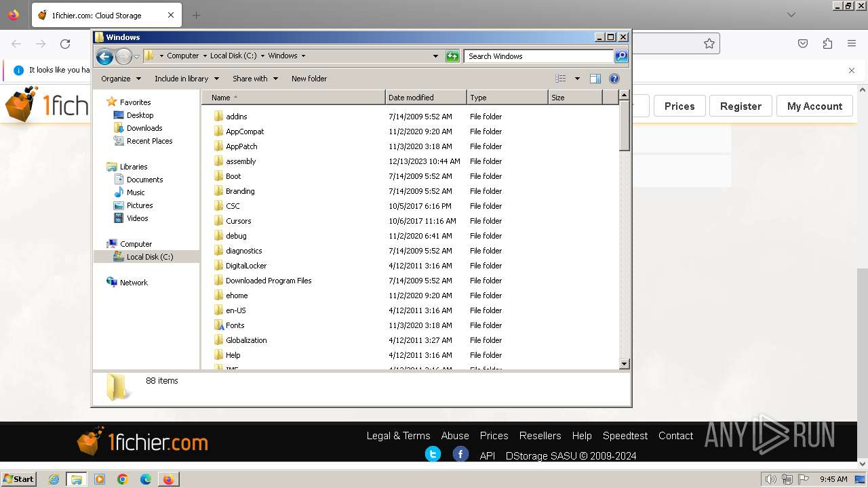Bookmark page with star icon
This screenshot has width=868, height=488.
(x=709, y=43)
